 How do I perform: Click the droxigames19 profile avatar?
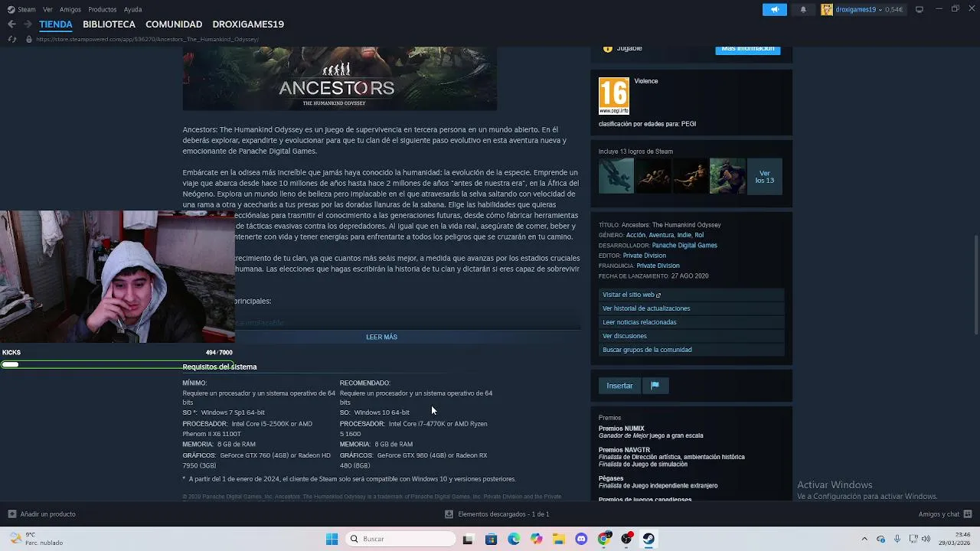pos(827,9)
